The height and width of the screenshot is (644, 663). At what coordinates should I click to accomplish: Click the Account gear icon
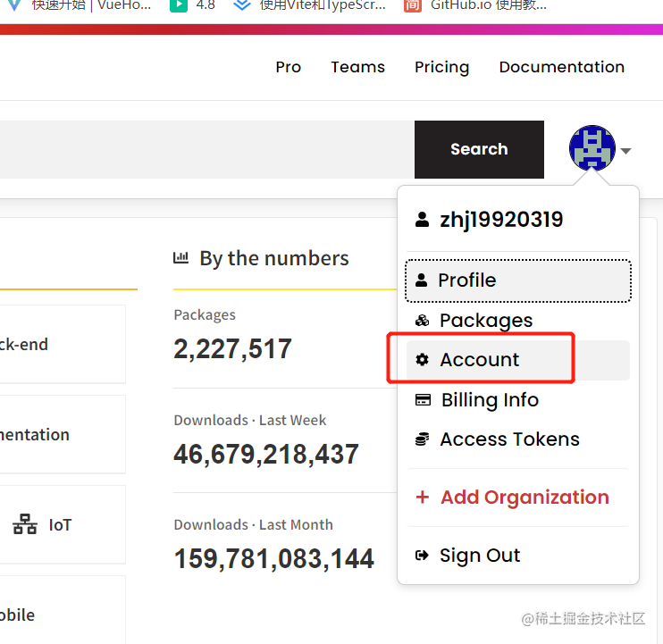click(x=422, y=360)
